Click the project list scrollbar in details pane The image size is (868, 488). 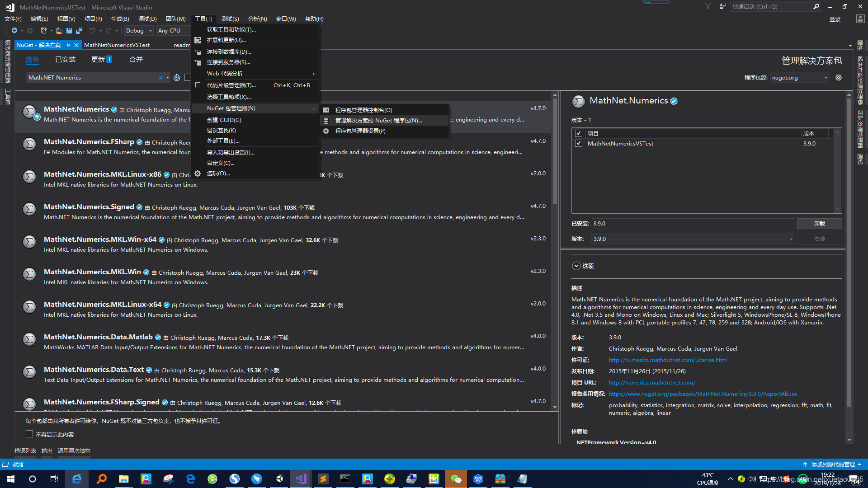[x=837, y=171]
